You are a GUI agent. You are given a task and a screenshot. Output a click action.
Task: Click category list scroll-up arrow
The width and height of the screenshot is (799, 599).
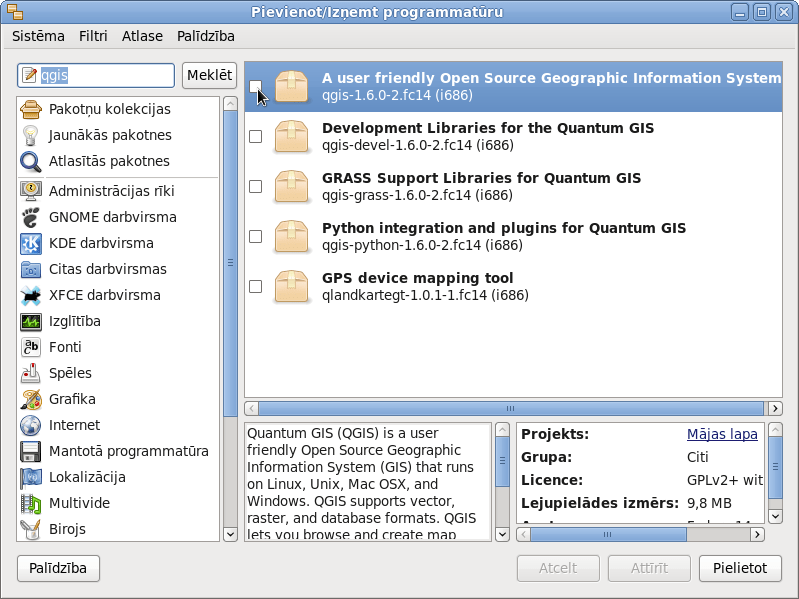[230, 104]
